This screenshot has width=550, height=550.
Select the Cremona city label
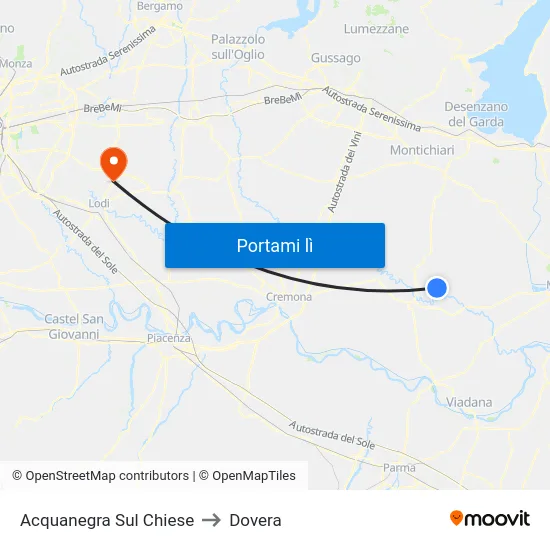[x=289, y=297]
